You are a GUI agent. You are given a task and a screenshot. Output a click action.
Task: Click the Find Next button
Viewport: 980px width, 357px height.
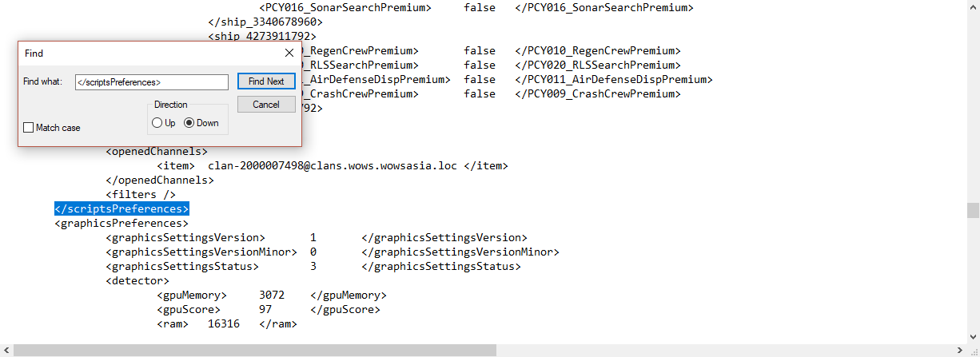coord(266,81)
